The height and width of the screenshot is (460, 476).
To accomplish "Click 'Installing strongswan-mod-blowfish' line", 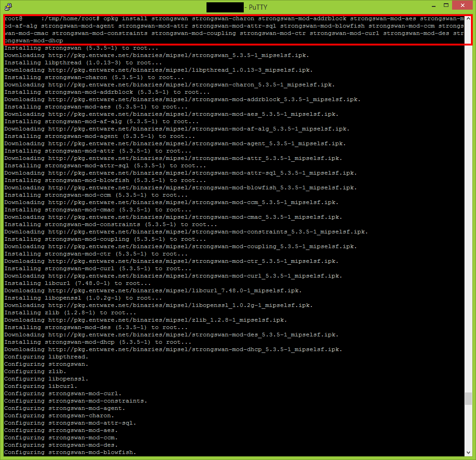I will click(105, 181).
